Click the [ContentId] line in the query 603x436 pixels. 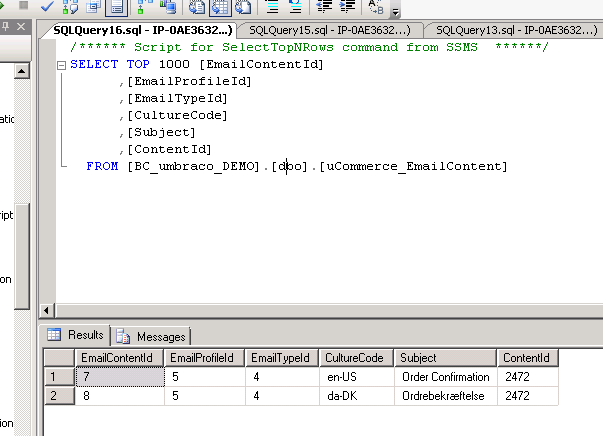point(169,149)
